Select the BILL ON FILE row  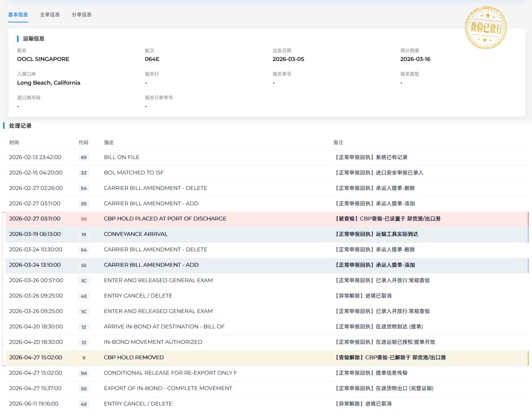[x=267, y=157]
